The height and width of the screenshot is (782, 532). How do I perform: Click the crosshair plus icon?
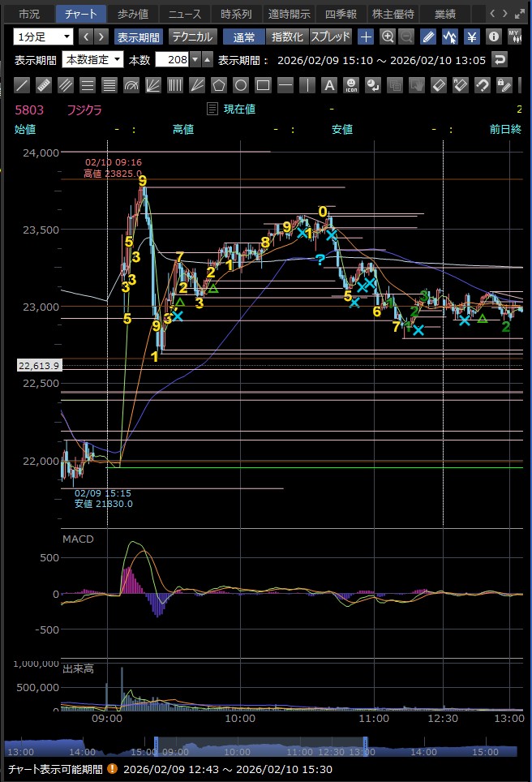click(366, 37)
